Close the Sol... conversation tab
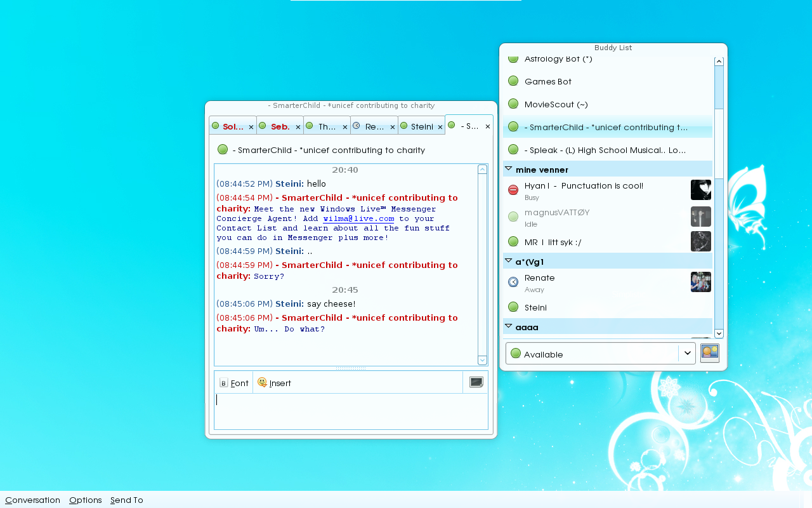This screenshot has height=508, width=812. point(251,127)
